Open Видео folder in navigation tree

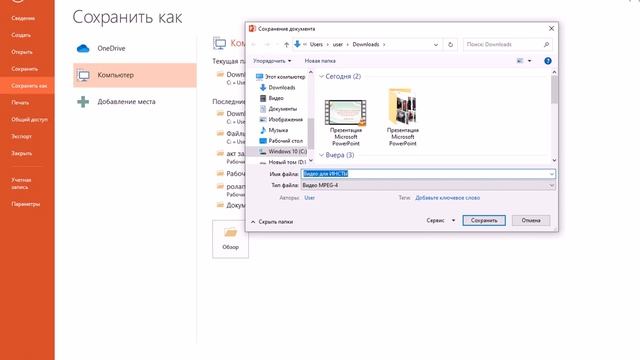(272, 98)
